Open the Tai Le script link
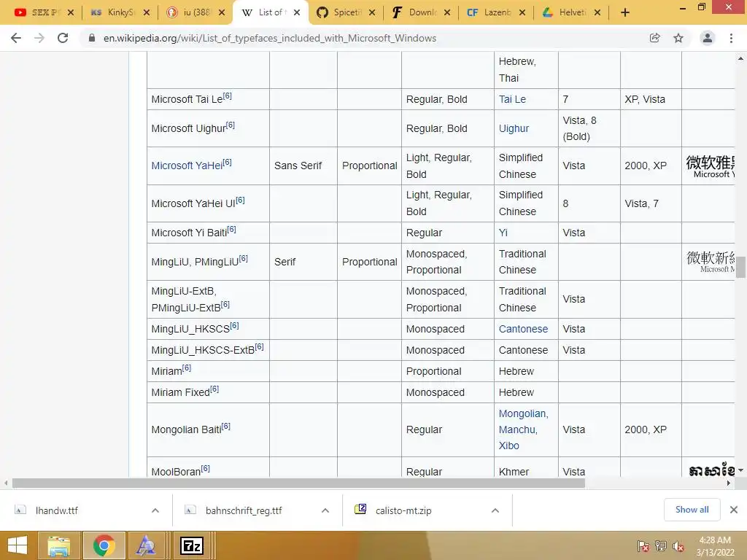The height and width of the screenshot is (560, 747). (512, 99)
